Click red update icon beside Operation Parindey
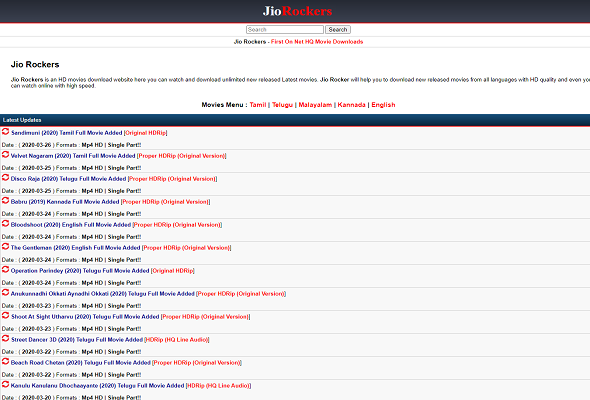Image resolution: width=590 pixels, height=400 pixels. (x=5, y=269)
